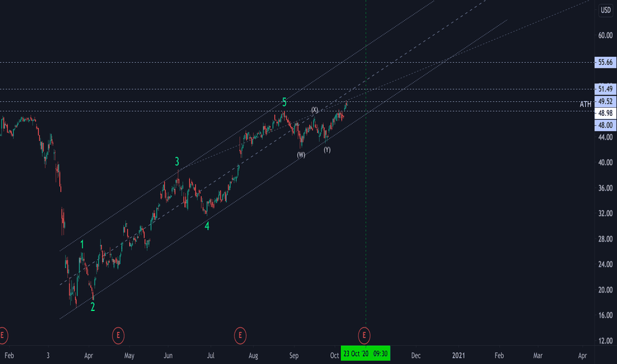Select green wave label 4
This screenshot has width=617, height=364.
[x=207, y=226]
